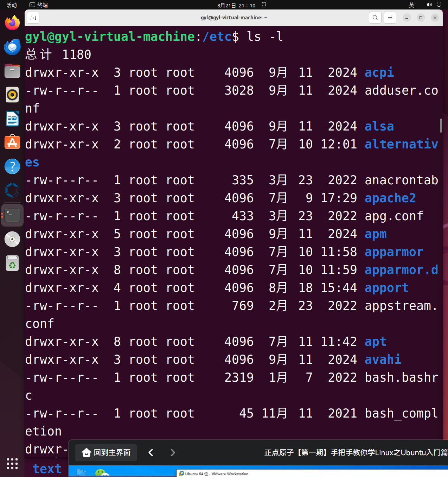Open Rhythmbox music player in dock
This screenshot has height=477, width=448.
(x=12, y=95)
